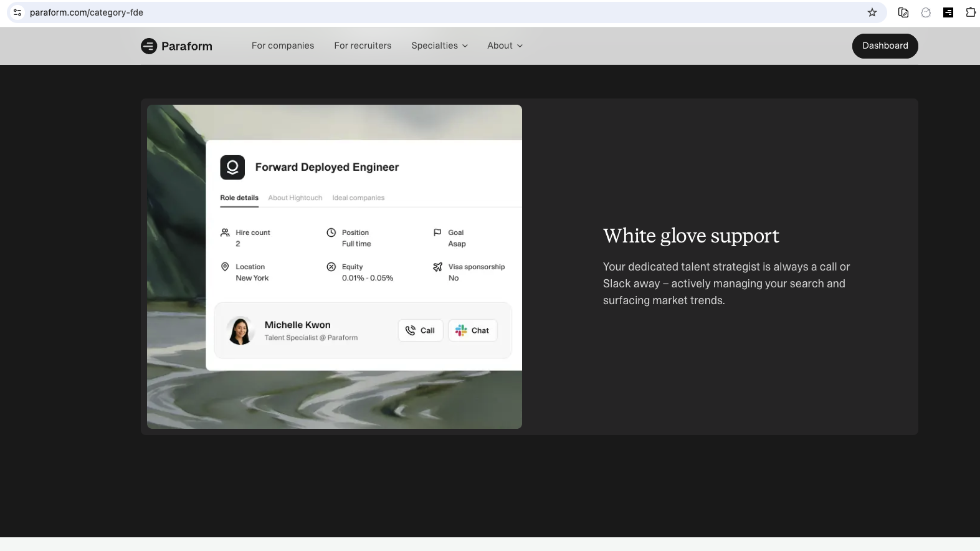Expand the About dropdown menu
The image size is (980, 551).
click(x=505, y=46)
